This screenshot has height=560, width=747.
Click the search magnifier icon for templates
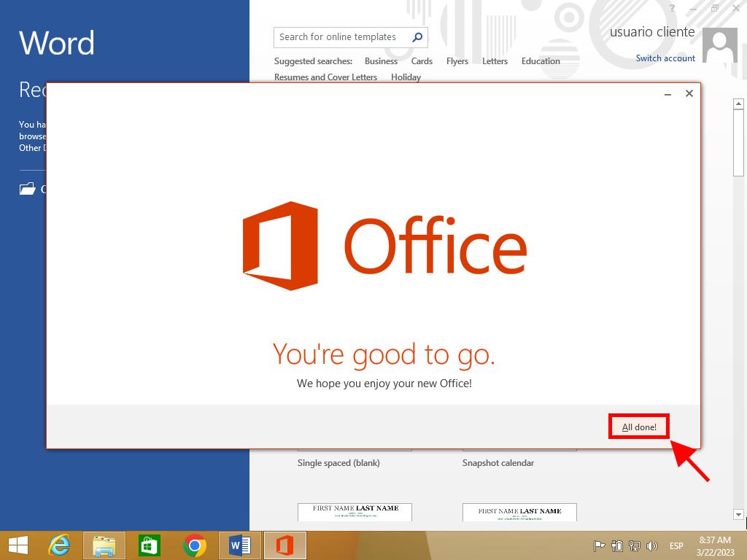point(417,37)
